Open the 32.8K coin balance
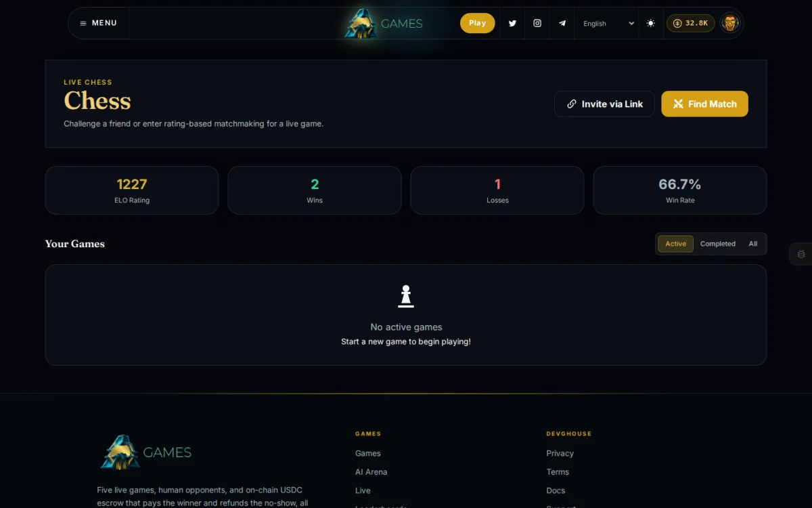The image size is (812, 508). 691,23
